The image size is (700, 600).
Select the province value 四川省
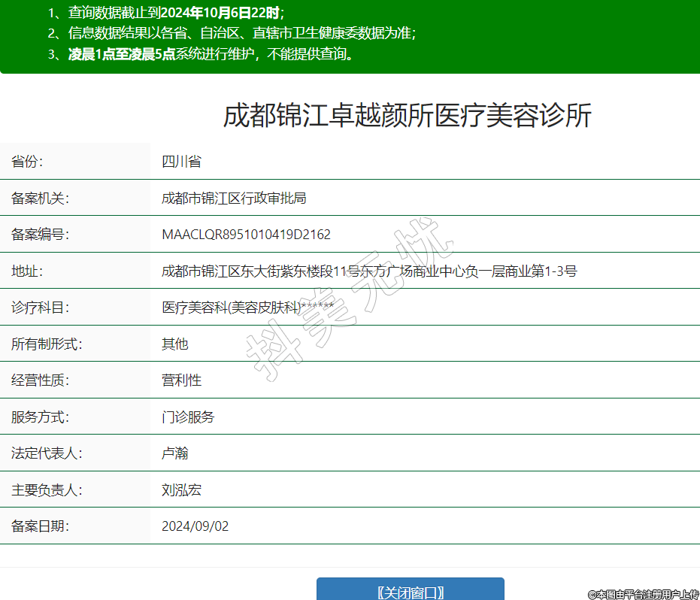pos(181,162)
